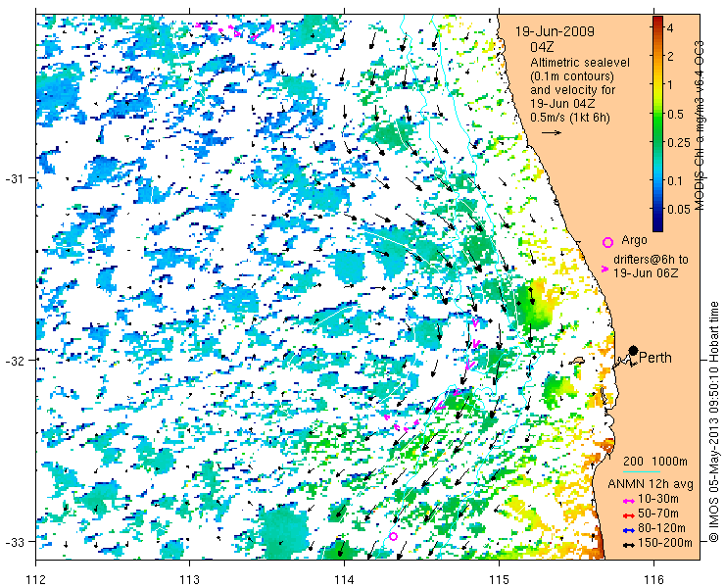Image resolution: width=725 pixels, height=588 pixels.
Task: Click the colorbar tick label '1'
Action: point(670,84)
